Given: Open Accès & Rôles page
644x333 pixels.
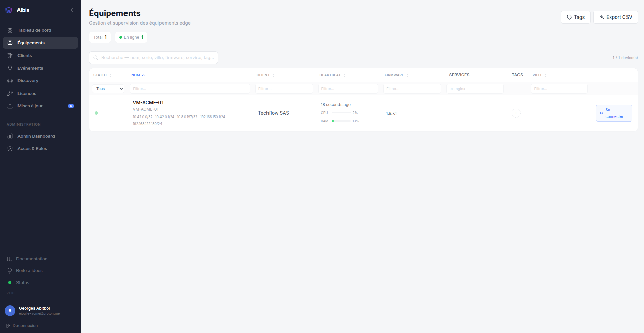Looking at the screenshot, I should [40, 149].
